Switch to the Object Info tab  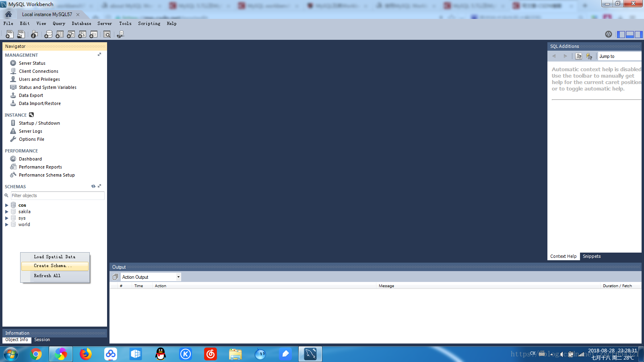(x=17, y=340)
